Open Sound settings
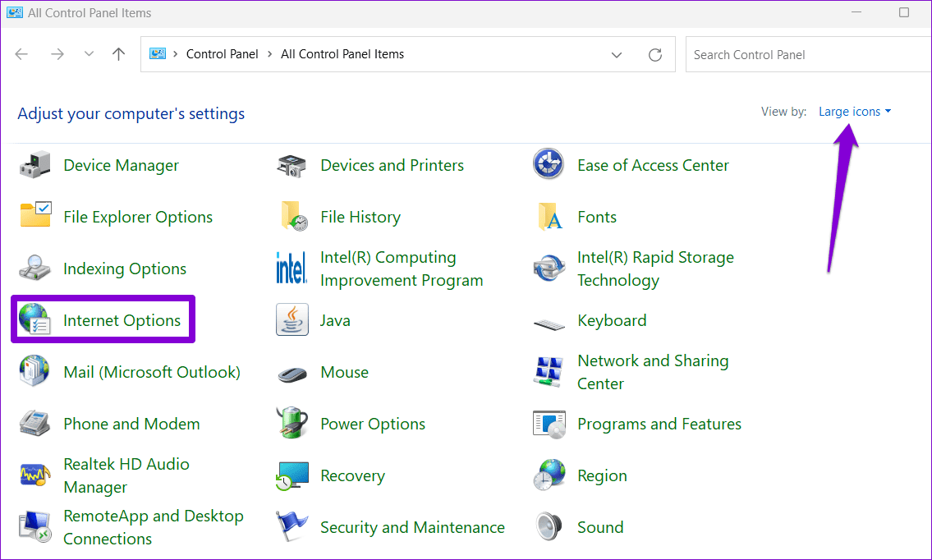 click(x=599, y=527)
